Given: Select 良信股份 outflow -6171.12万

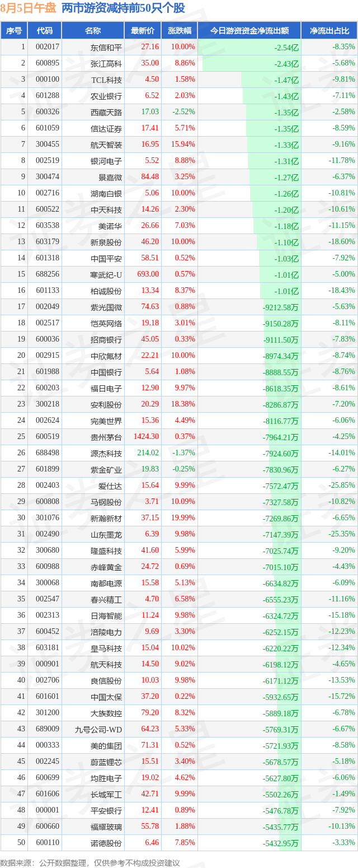Looking at the screenshot, I should click(281, 680).
